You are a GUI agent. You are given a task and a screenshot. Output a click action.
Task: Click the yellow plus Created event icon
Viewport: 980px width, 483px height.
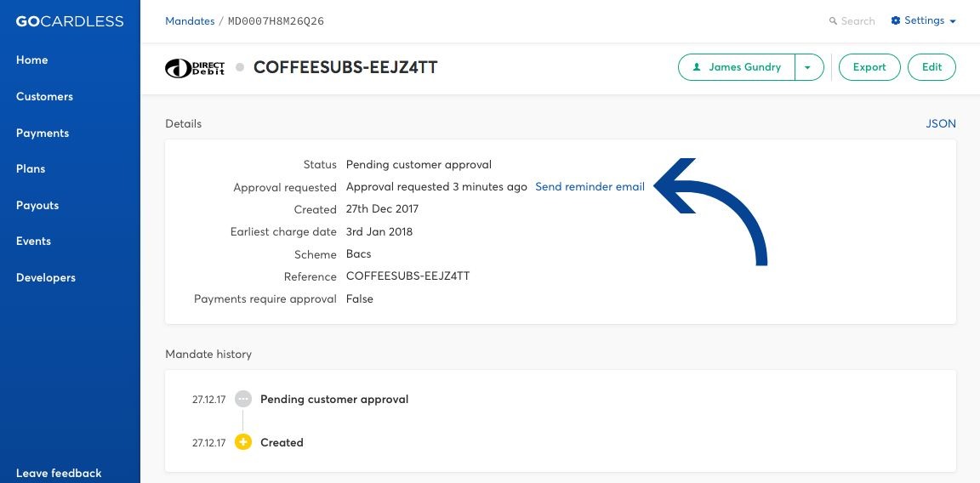coord(243,442)
